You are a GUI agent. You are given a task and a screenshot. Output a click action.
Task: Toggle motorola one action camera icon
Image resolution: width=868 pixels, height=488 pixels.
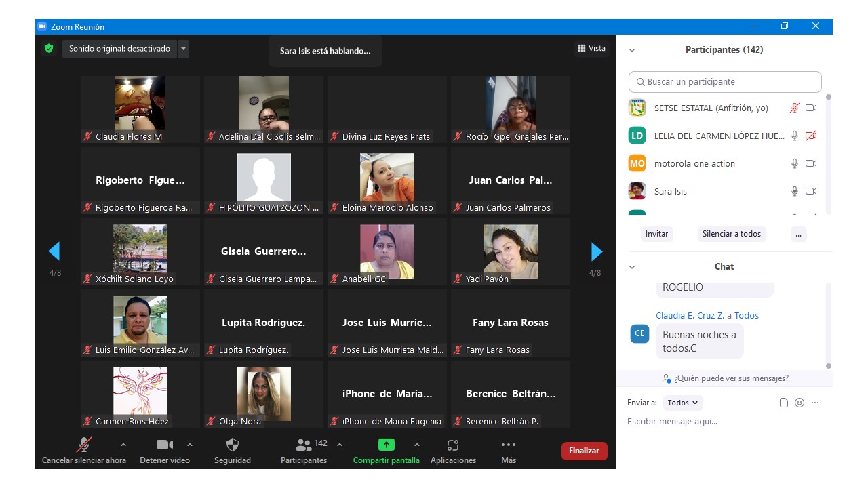811,163
